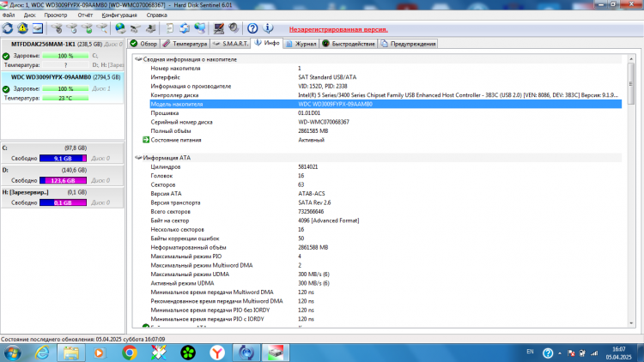This screenshot has width=644, height=362.
Task: Select the Активный режим UDMA row
Action: click(x=386, y=283)
